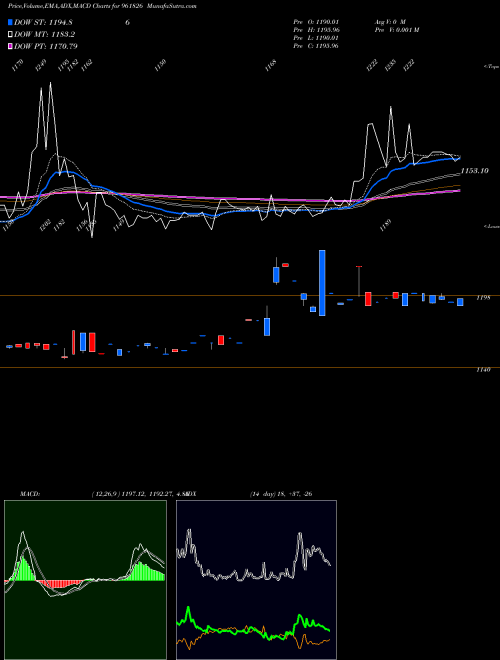The width and height of the screenshot is (500, 660).
Task: Select the 'DOW PT: 1170.79' legend text
Action: 46,46
